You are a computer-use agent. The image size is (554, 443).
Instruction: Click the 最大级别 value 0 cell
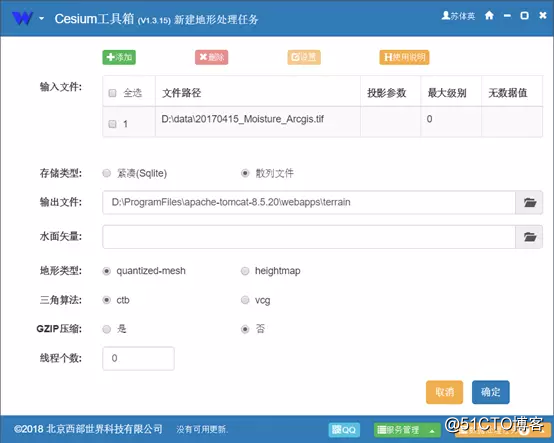point(451,122)
